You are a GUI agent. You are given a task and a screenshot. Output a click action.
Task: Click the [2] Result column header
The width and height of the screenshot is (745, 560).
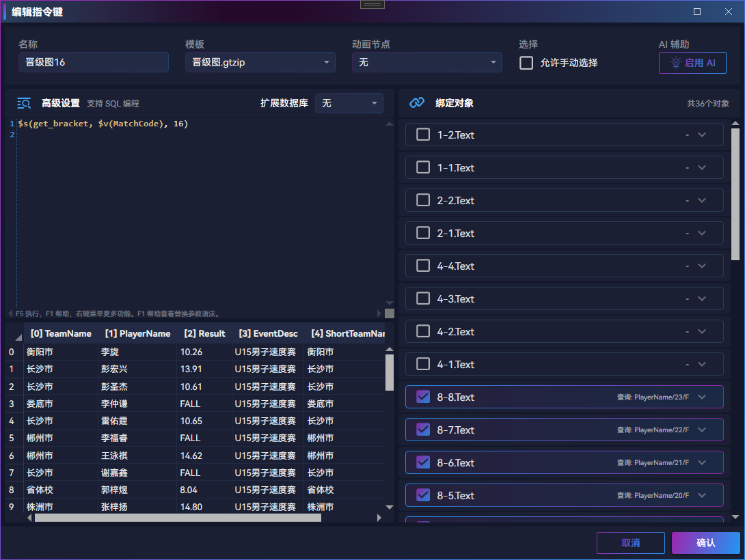(204, 334)
